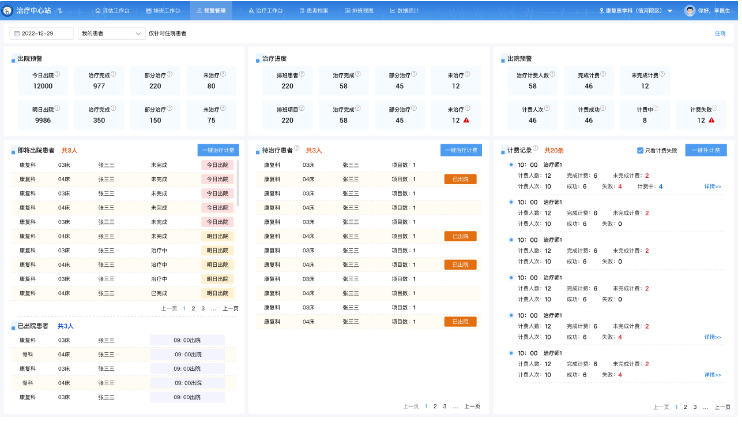The image size is (742, 426).
Task: Click the 2022-12-29 date input field
Action: coord(42,34)
